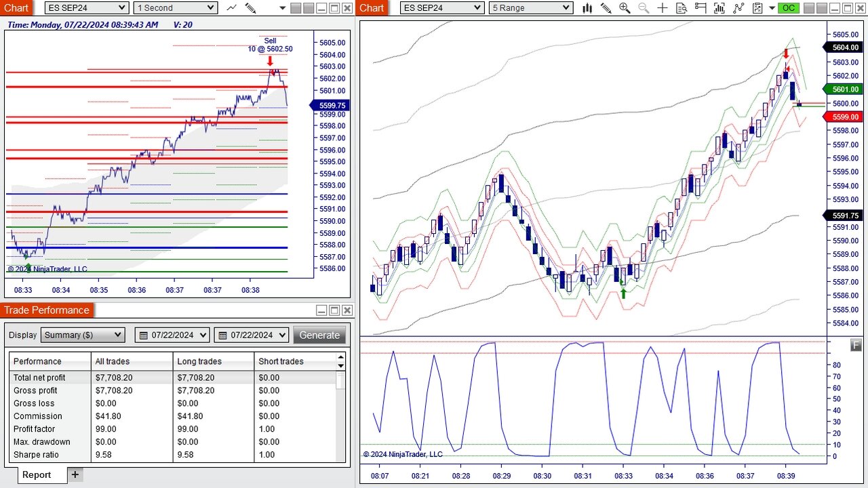Click the Generate button
The height and width of the screenshot is (488, 868).
click(319, 335)
